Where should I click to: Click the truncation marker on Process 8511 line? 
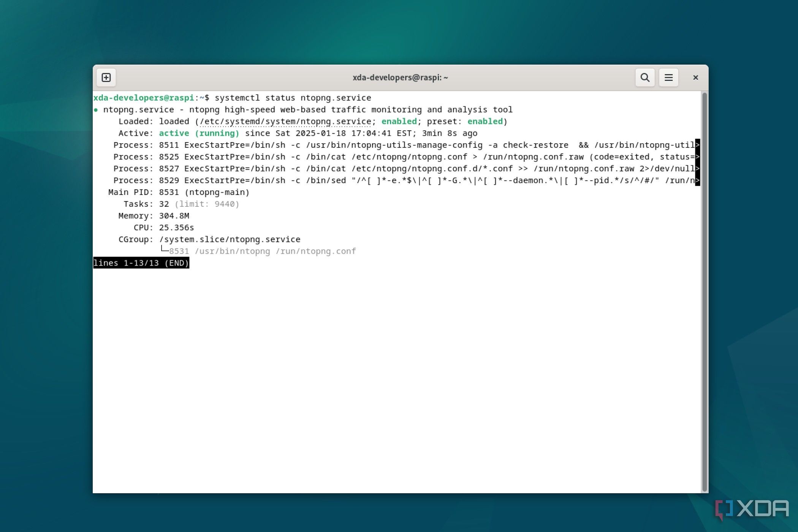coord(697,145)
